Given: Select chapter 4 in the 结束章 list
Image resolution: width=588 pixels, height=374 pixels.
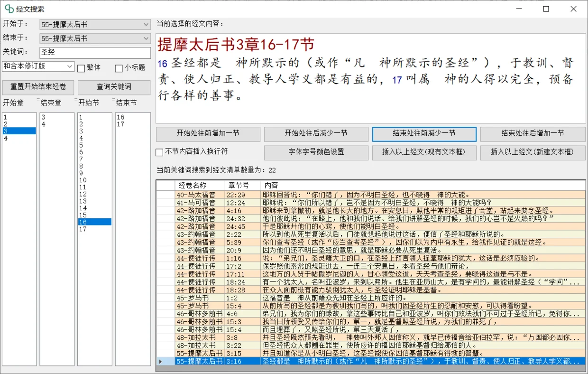Looking at the screenshot, I should pos(57,124).
